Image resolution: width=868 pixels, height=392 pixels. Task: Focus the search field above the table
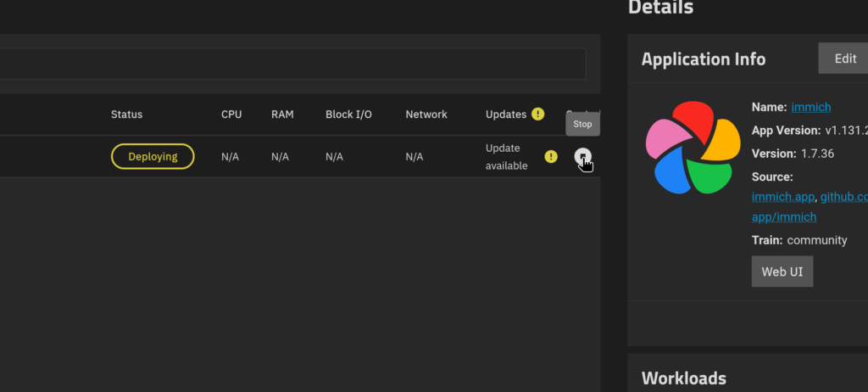tap(292, 64)
